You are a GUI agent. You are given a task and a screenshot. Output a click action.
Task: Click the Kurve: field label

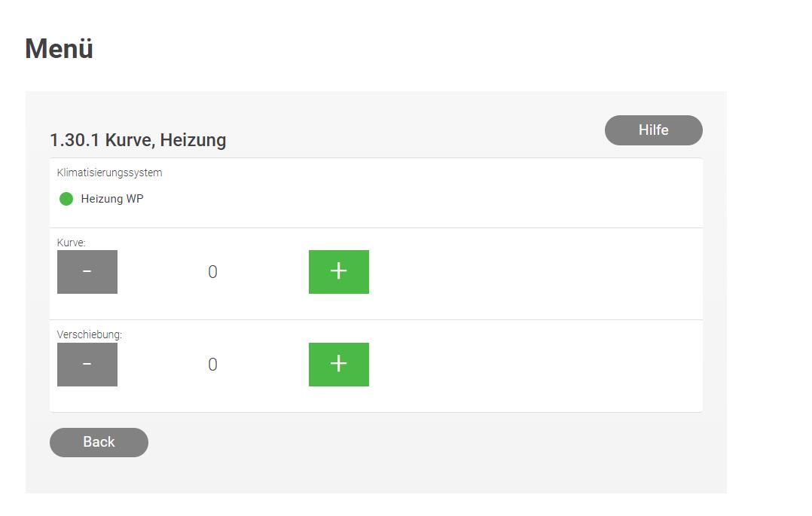71,243
